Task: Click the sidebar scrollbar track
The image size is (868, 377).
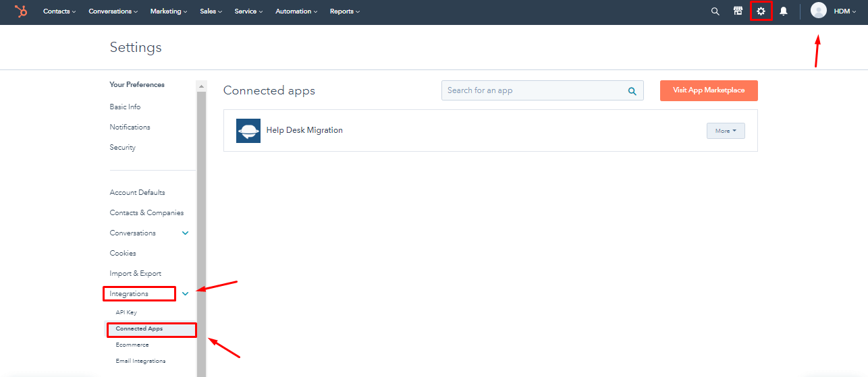Action: 201,233
